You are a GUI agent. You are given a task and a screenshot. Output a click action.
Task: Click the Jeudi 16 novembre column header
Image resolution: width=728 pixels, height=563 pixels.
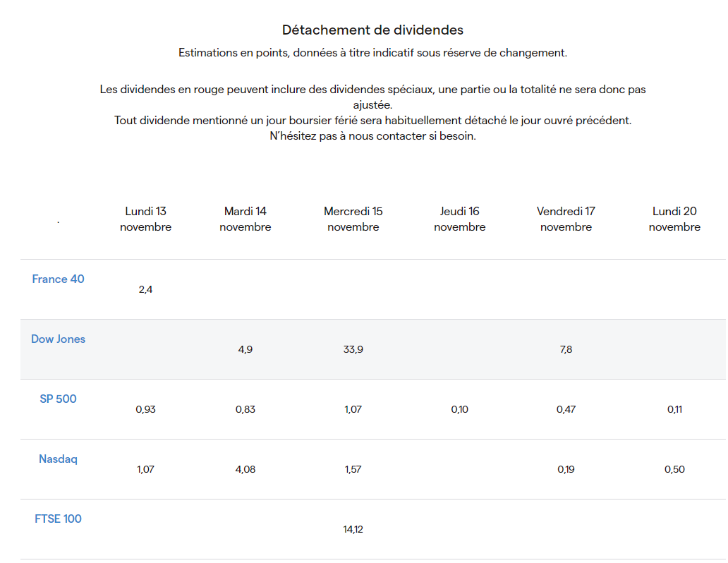[460, 219]
